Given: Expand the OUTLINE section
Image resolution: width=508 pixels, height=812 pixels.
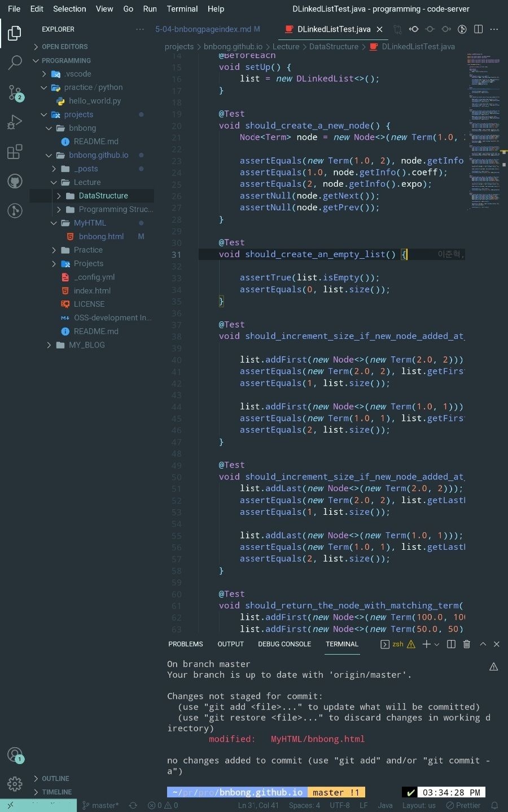Looking at the screenshot, I should (92, 779).
